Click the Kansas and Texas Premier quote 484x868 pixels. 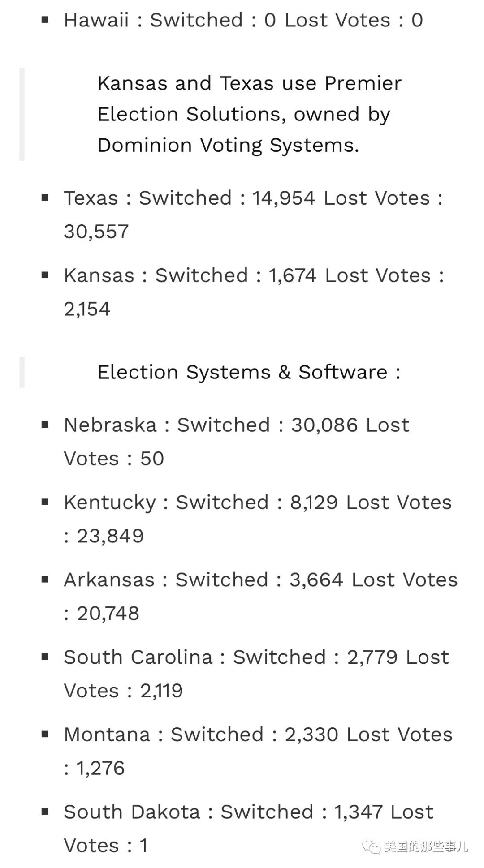click(x=249, y=114)
